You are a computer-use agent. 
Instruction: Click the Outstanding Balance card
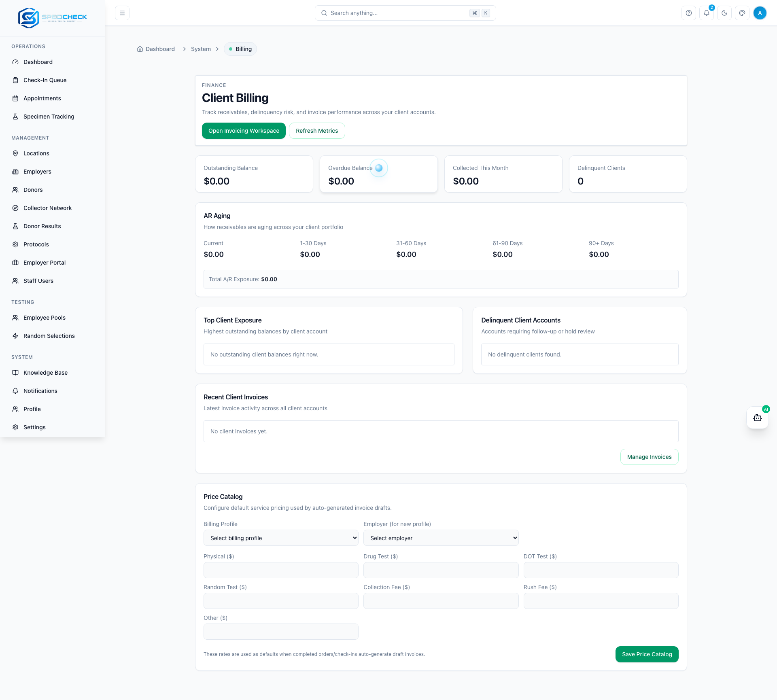(x=254, y=174)
